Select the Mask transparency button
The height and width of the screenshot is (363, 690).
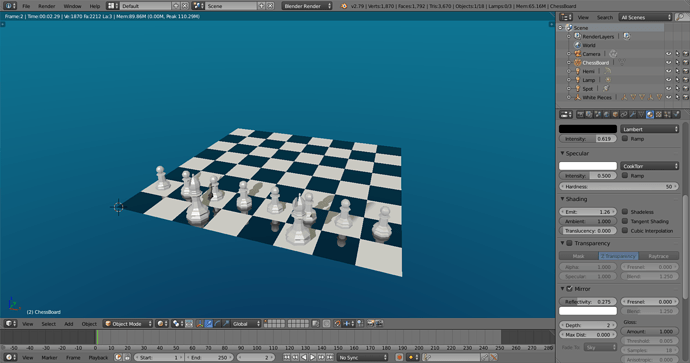click(579, 256)
